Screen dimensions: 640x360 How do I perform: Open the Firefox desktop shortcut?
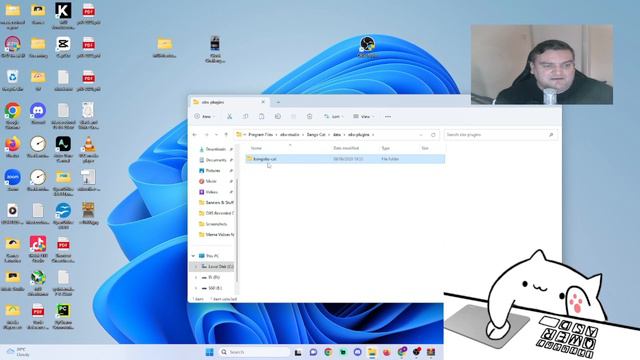pyautogui.click(x=13, y=147)
